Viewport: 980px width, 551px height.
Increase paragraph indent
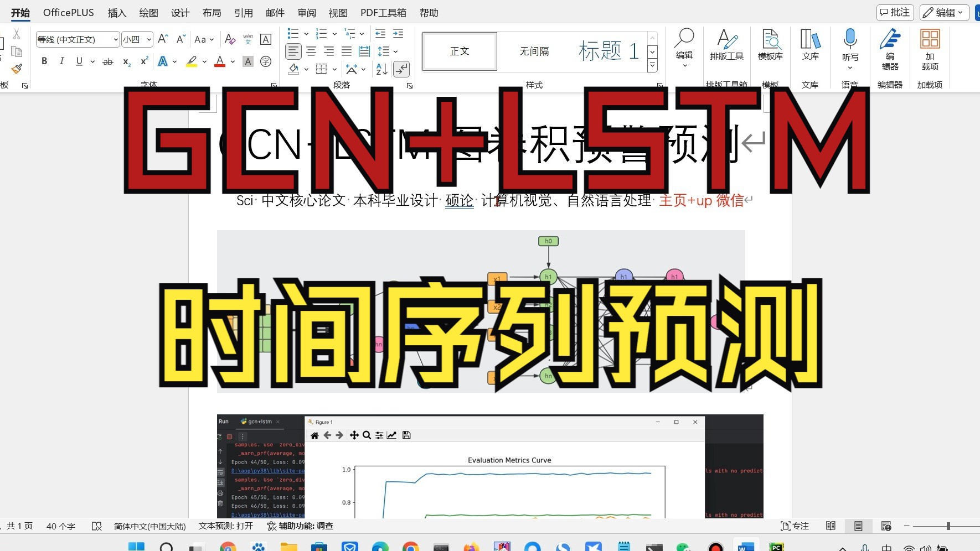[398, 34]
